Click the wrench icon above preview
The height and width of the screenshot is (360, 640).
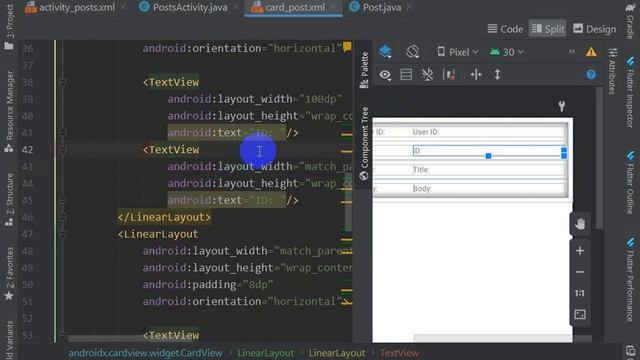(562, 106)
